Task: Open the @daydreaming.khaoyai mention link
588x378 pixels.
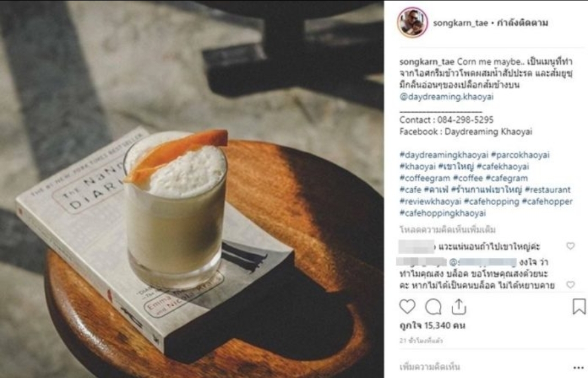Action: 446,97
